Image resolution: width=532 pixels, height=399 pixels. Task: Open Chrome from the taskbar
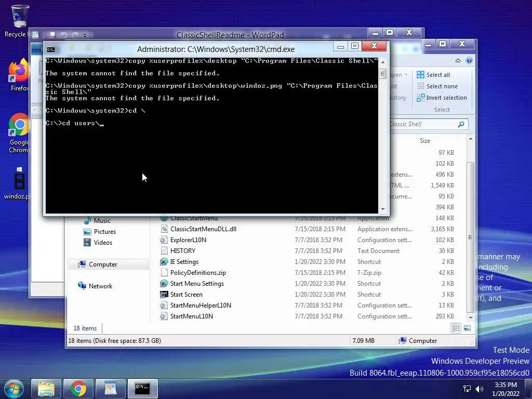78,389
